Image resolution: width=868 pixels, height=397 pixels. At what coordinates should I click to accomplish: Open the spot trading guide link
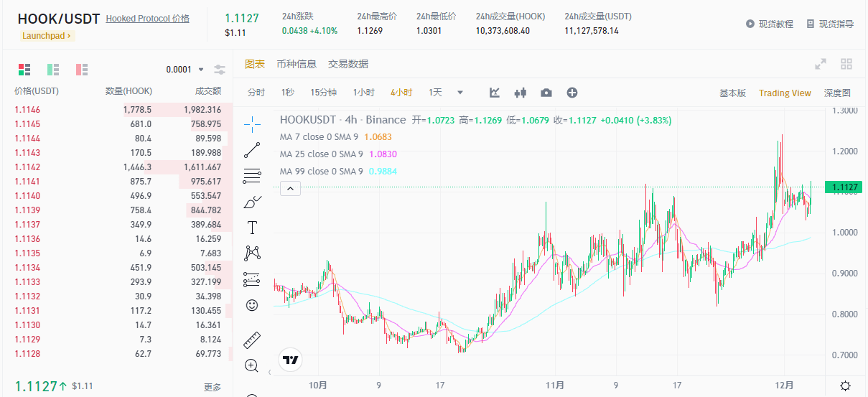click(x=830, y=24)
